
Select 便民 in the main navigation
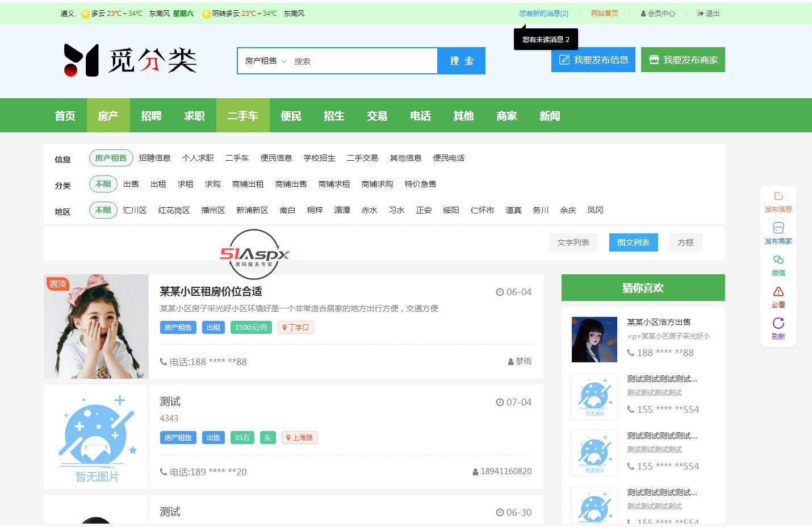[291, 116]
